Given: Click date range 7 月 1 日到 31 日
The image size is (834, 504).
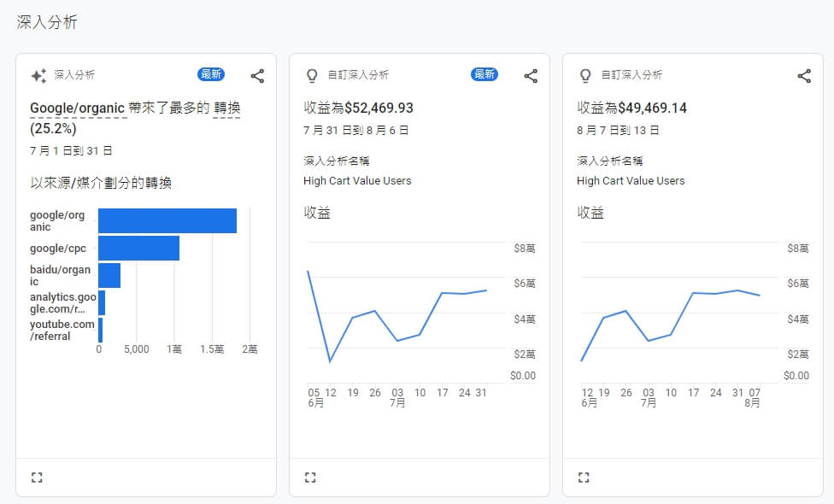Looking at the screenshot, I should coord(71,151).
